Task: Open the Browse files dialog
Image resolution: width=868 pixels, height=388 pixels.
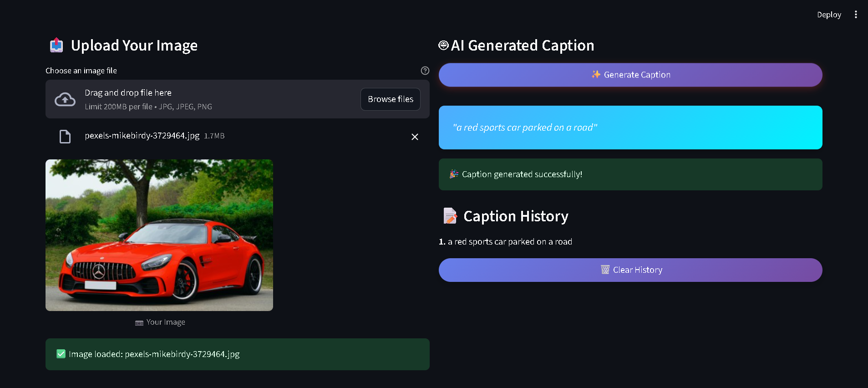Action: point(391,99)
